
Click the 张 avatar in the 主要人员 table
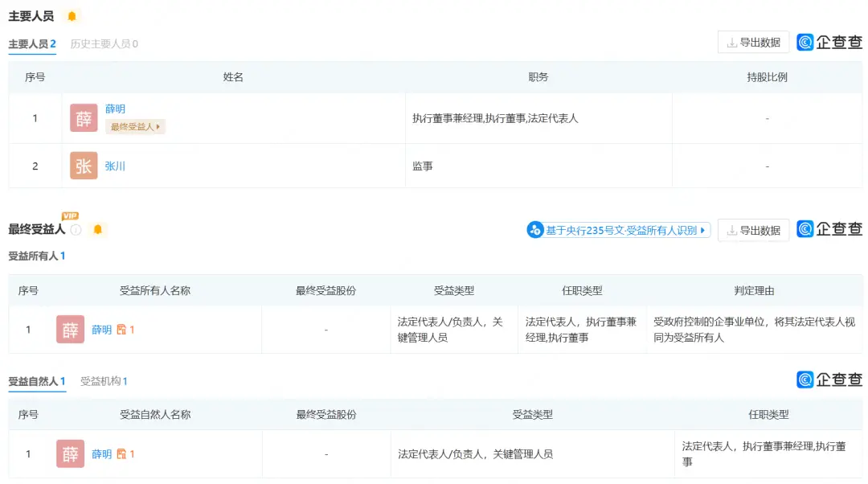tap(84, 166)
